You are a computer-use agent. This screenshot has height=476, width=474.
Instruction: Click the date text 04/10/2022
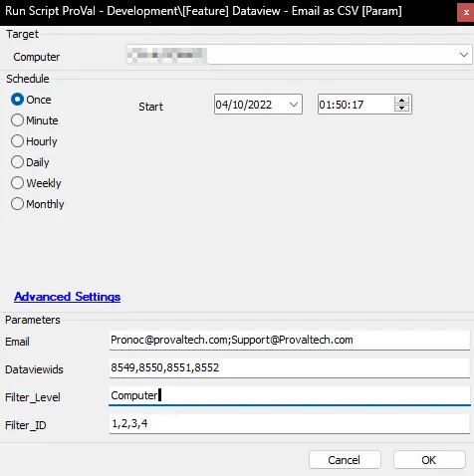pyautogui.click(x=244, y=105)
